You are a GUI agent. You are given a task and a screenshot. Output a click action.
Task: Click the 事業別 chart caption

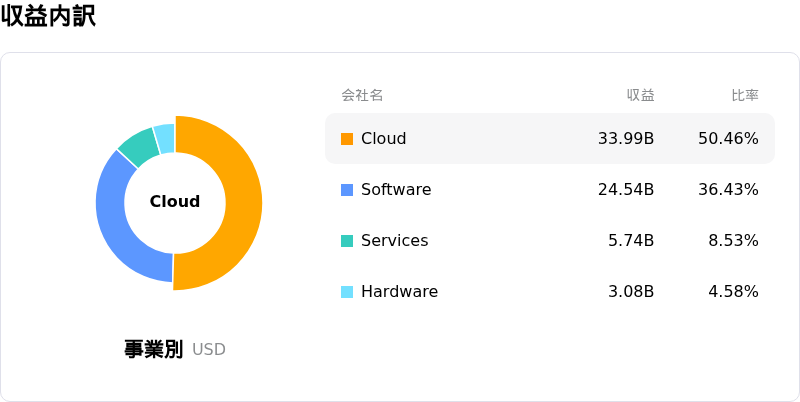[153, 349]
